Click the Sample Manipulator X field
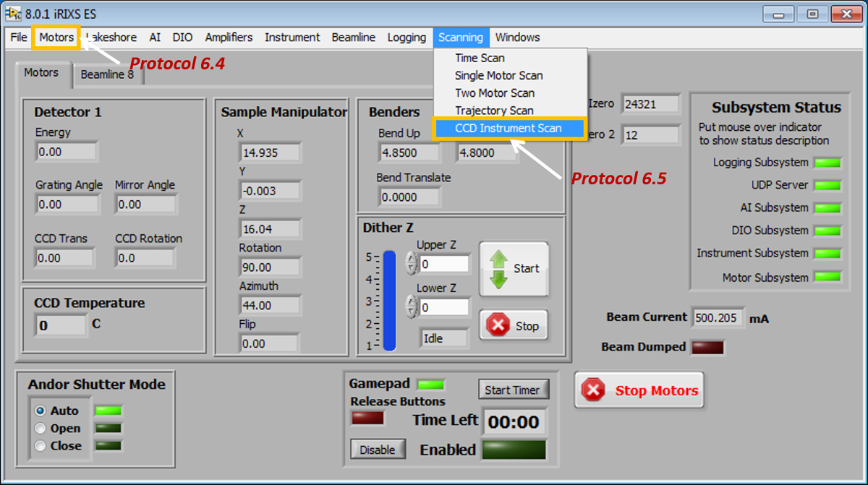868x485 pixels. pyautogui.click(x=269, y=153)
